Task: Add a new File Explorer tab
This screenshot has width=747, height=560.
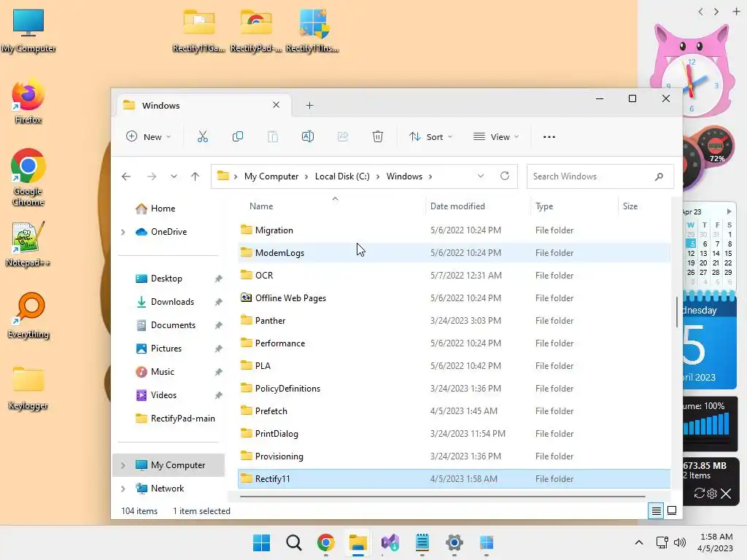Action: click(309, 105)
